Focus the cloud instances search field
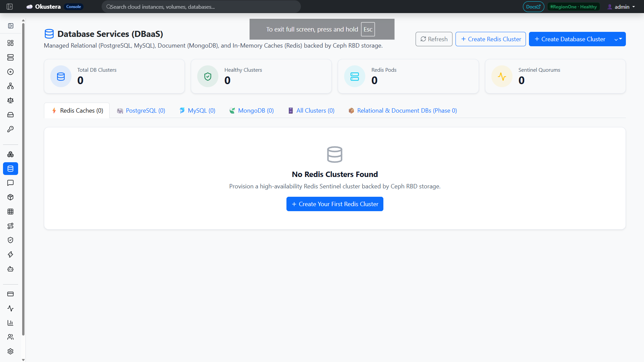 coord(201,7)
